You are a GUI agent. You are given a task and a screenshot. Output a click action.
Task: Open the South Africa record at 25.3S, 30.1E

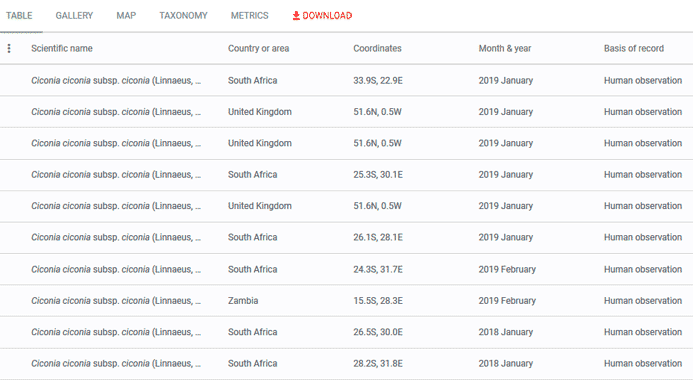pyautogui.click(x=346, y=175)
